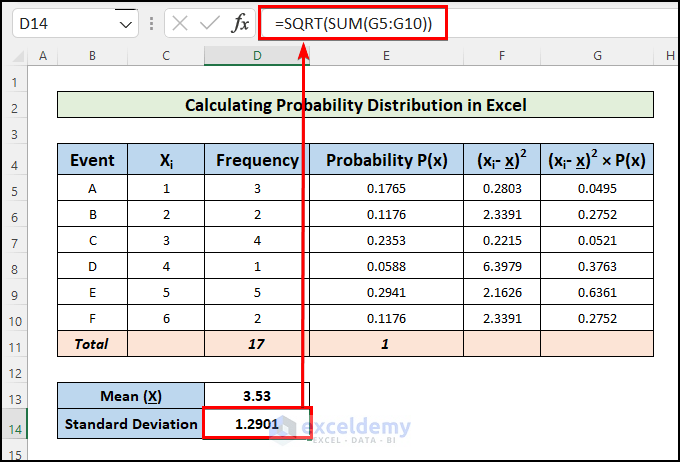
Task: Click cell with value 6.3979
Action: click(x=502, y=266)
